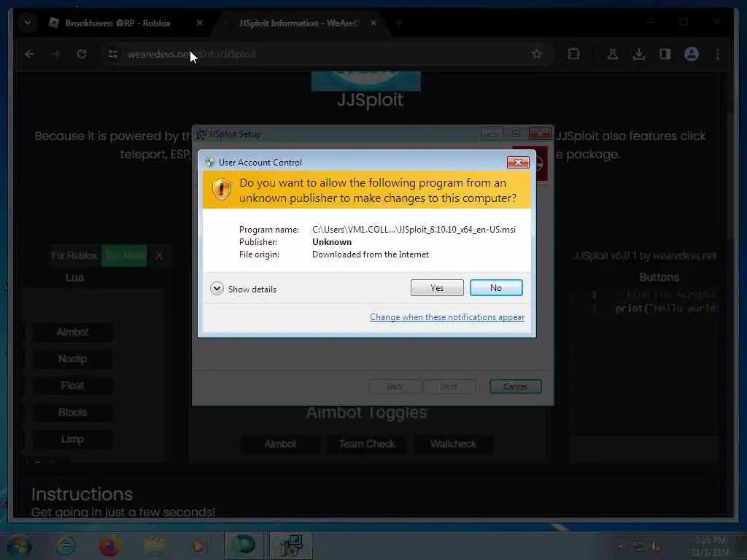This screenshot has height=560, width=747.
Task: Open Change when these notifications appear link
Action: coord(447,317)
